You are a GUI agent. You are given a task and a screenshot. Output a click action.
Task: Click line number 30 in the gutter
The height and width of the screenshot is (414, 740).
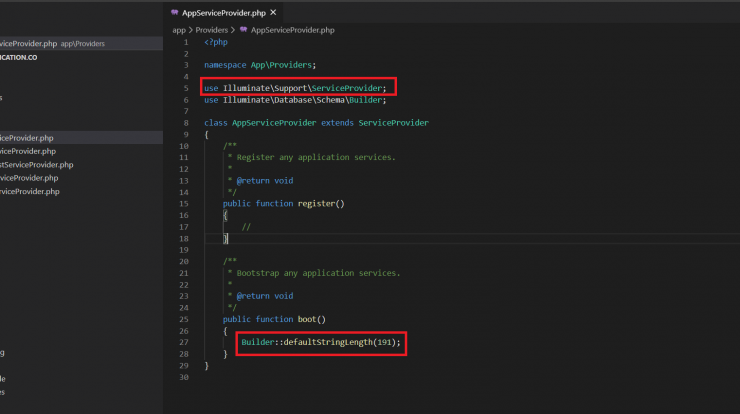pyautogui.click(x=184, y=377)
